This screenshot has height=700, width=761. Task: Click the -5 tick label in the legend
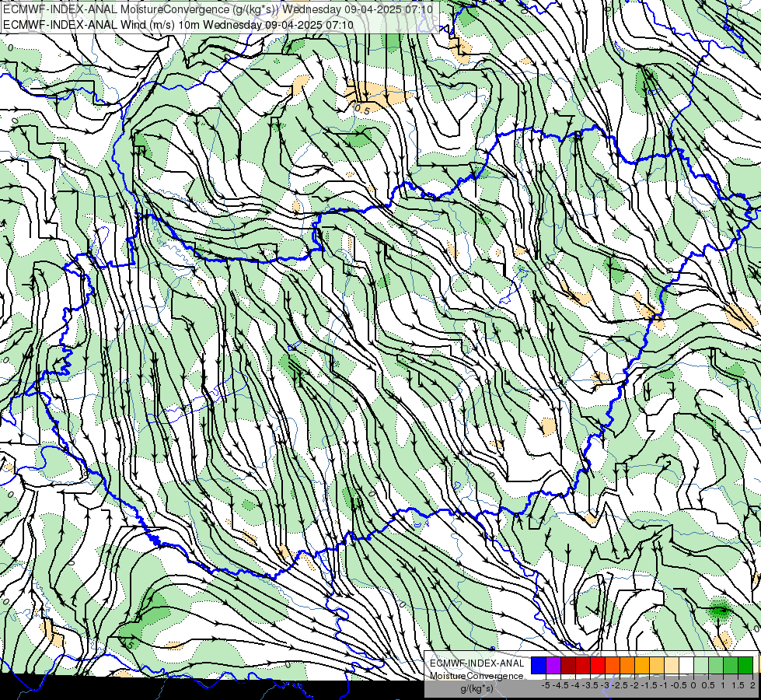tap(546, 685)
